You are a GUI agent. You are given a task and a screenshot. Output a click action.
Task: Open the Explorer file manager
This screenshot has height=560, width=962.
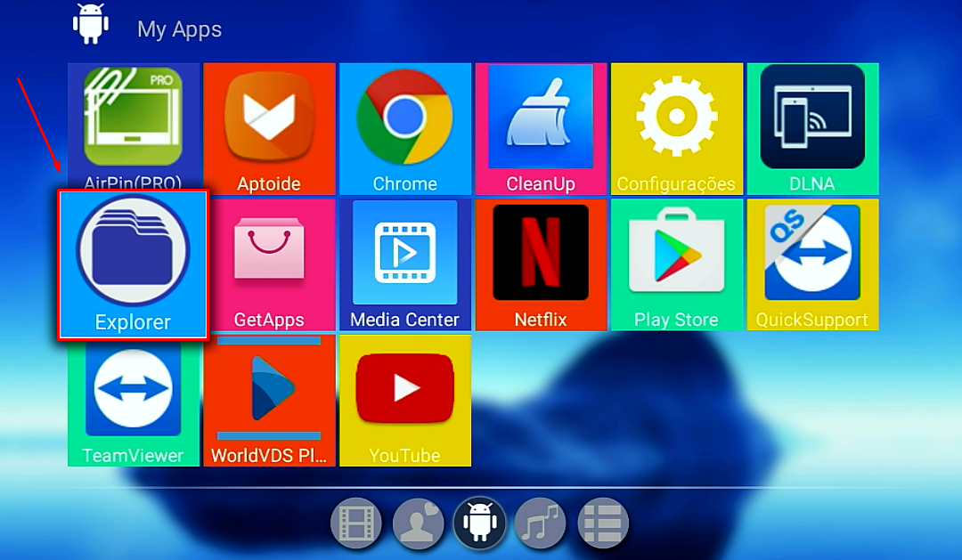click(x=133, y=264)
